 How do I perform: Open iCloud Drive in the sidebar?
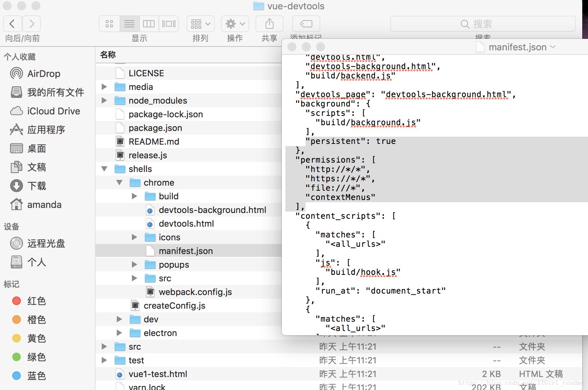(x=45, y=111)
